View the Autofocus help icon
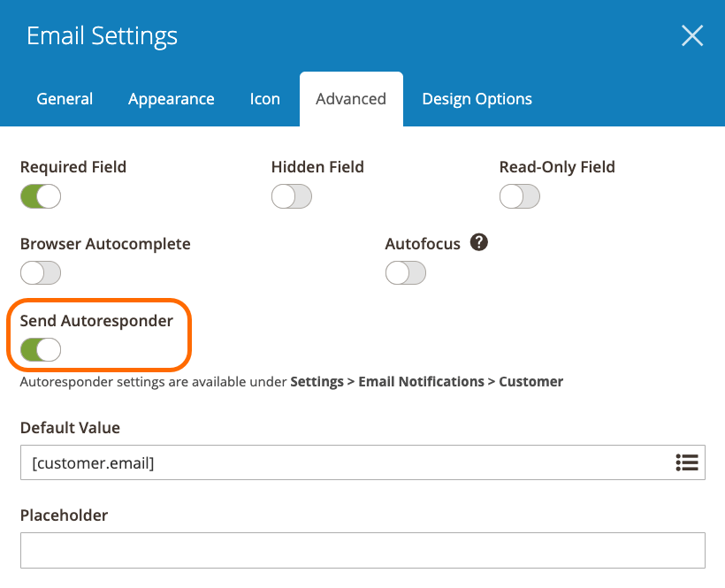 pyautogui.click(x=478, y=242)
